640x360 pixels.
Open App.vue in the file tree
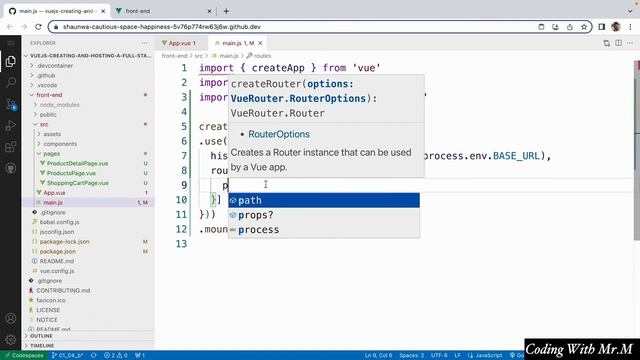[54, 193]
